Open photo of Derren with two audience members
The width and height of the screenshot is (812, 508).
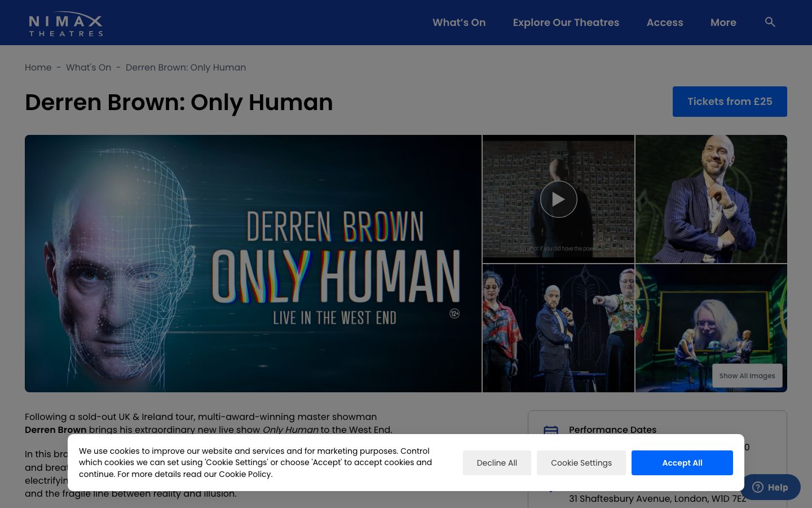pyautogui.click(x=558, y=328)
